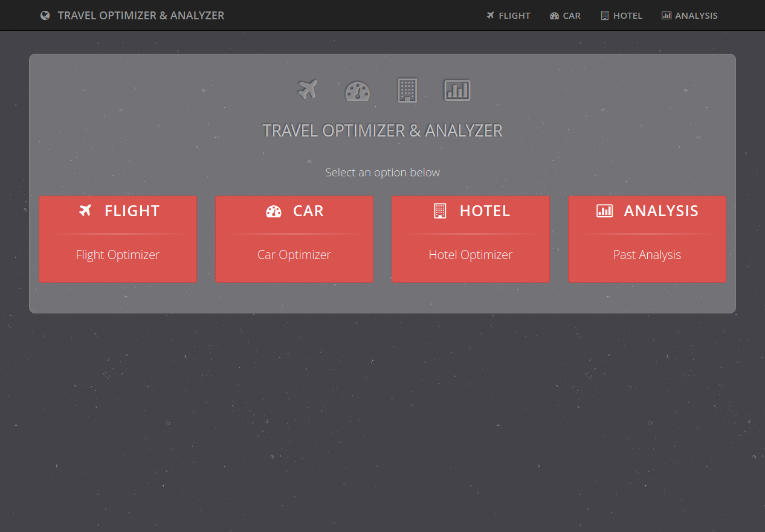
Task: Open TRAVEL OPTIMIZER & ANALYZER navbar brand link
Action: (x=132, y=16)
